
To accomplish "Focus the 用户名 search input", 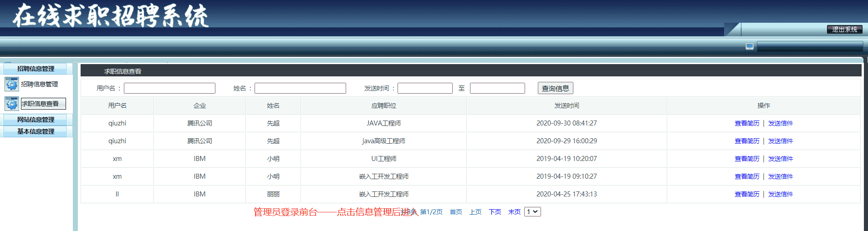I will [169, 88].
